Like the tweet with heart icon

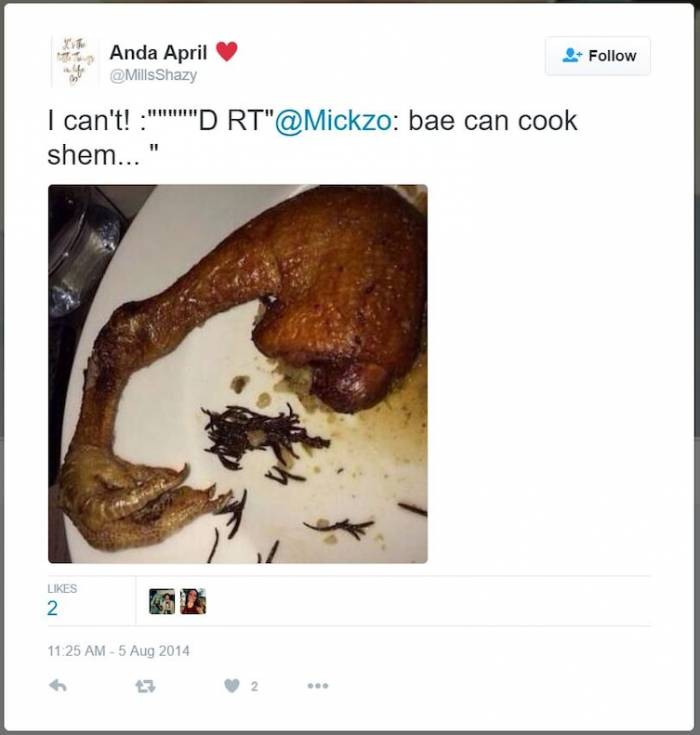tap(232, 686)
